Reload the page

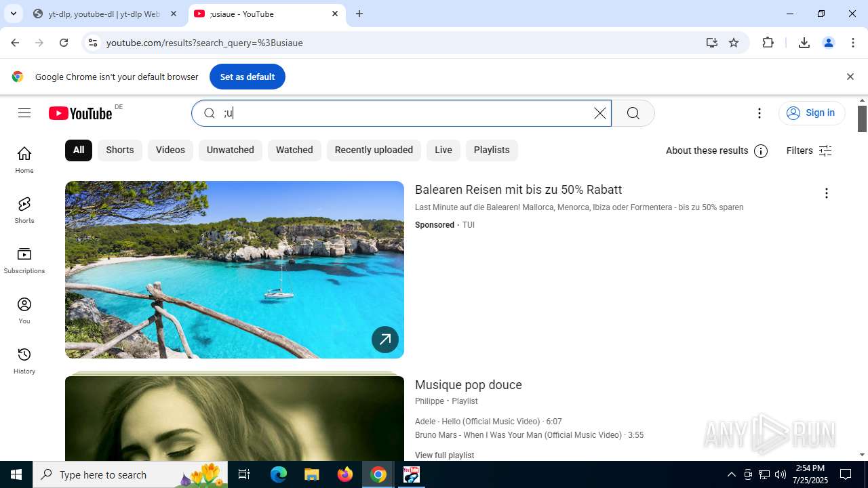click(64, 43)
